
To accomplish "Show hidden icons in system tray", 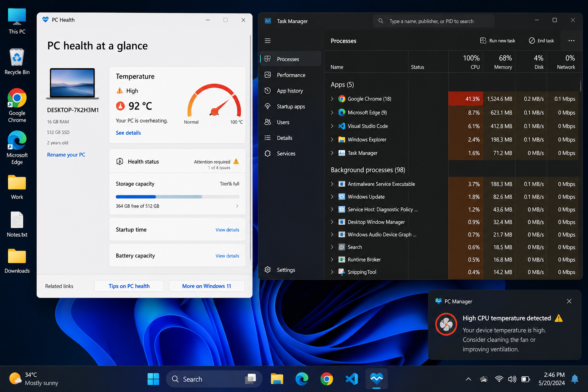I will [468, 379].
